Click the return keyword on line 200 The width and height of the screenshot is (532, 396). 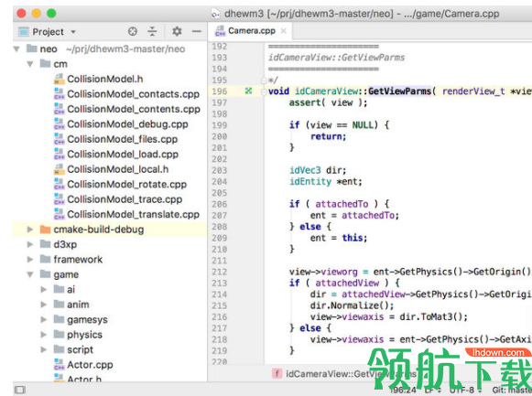(x=326, y=136)
